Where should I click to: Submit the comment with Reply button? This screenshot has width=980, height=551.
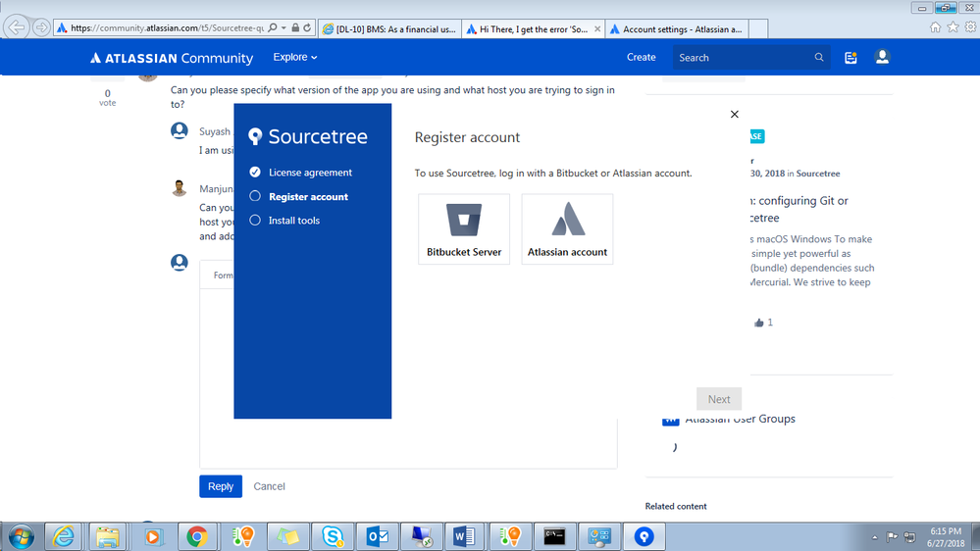click(221, 486)
